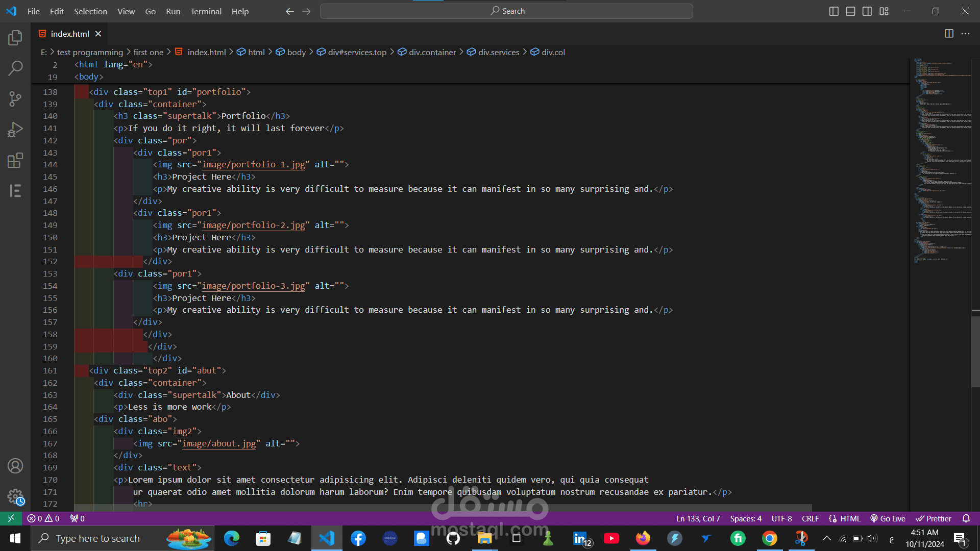Select the index.html editor tab

pyautogui.click(x=70, y=34)
